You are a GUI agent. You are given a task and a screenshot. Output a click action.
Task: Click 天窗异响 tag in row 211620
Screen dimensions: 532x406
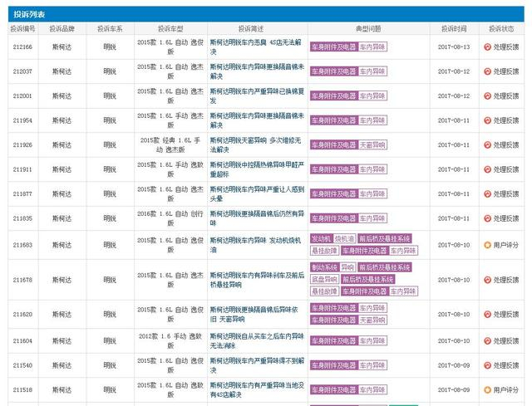pos(372,320)
